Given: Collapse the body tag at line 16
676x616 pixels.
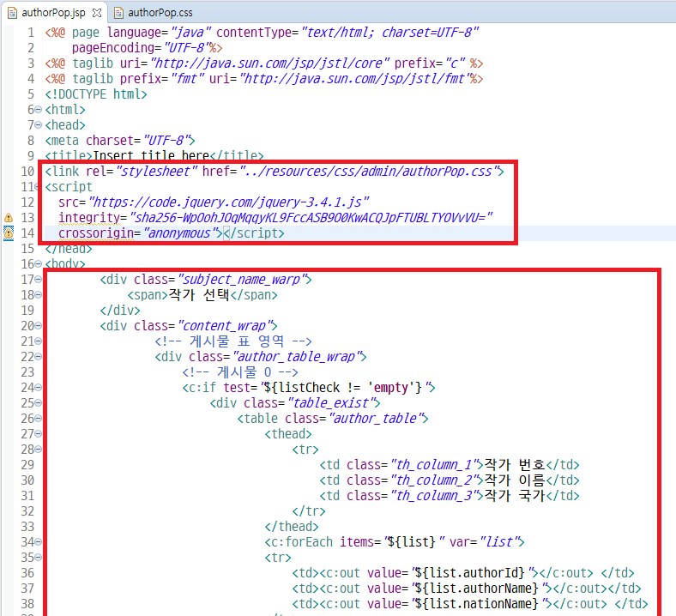Looking at the screenshot, I should (38, 263).
